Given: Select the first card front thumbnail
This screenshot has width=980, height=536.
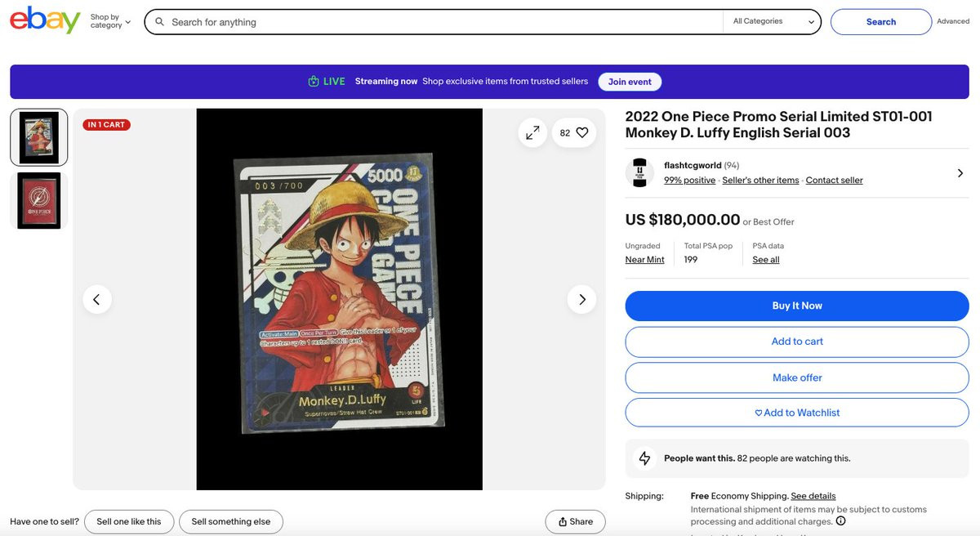Looking at the screenshot, I should point(39,137).
